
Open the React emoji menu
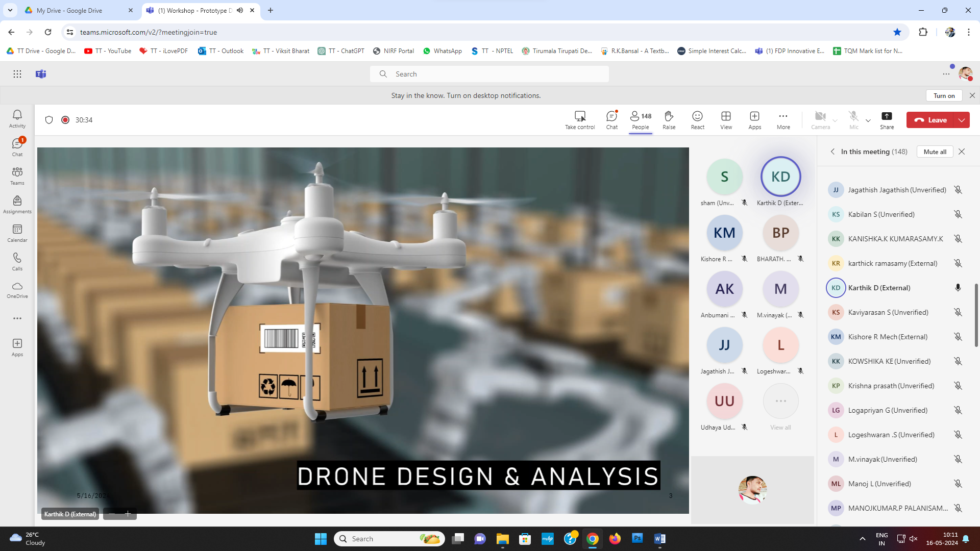click(x=697, y=120)
